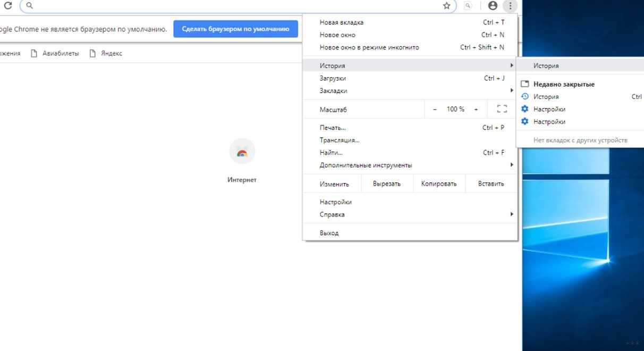Toggle fullscreen mode icon in Масштаб row
Image resolution: width=644 pixels, height=351 pixels.
(x=502, y=109)
